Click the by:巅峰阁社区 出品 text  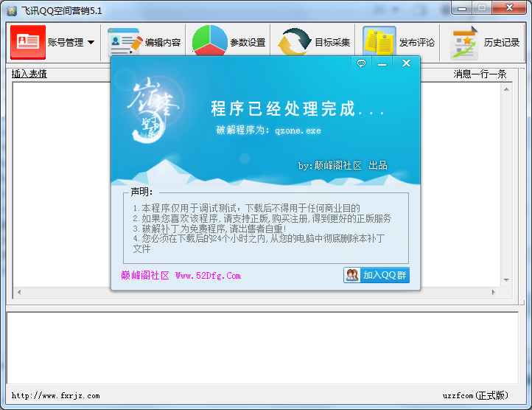pyautogui.click(x=343, y=165)
